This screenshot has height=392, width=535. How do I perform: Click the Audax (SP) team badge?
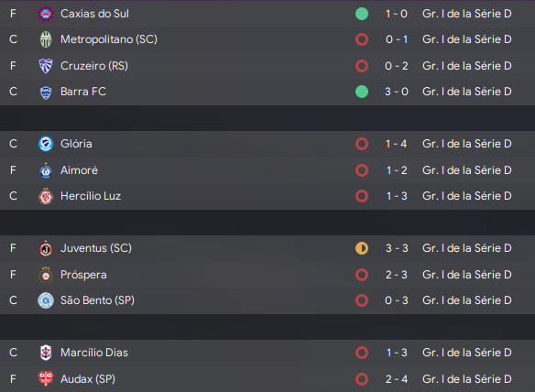[46, 378]
